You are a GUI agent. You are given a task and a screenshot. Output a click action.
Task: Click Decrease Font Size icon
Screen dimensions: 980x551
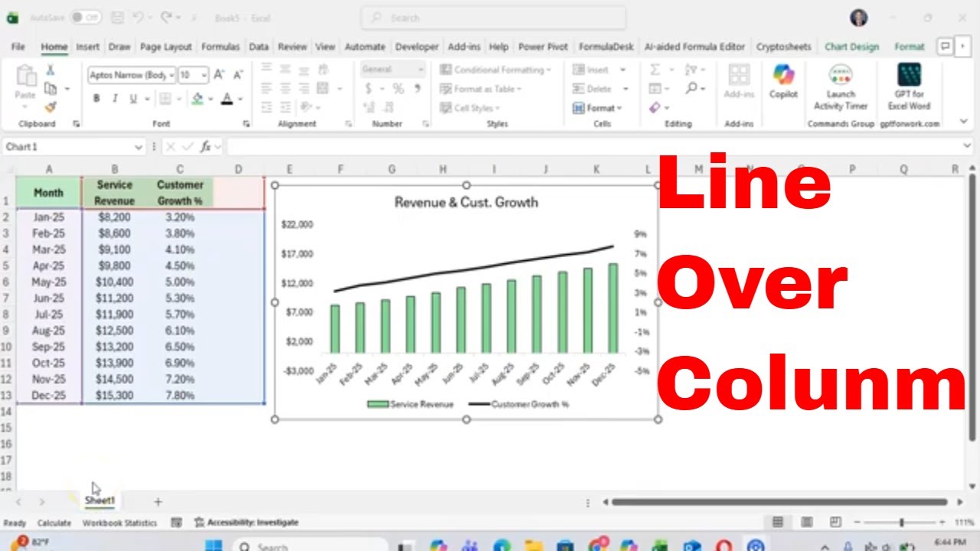(x=238, y=75)
